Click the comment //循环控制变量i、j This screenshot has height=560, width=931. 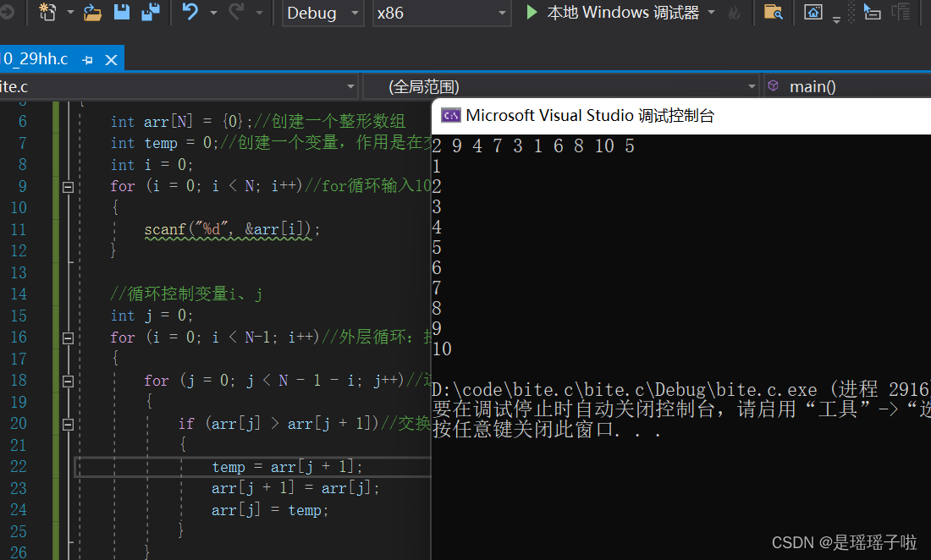(x=186, y=294)
